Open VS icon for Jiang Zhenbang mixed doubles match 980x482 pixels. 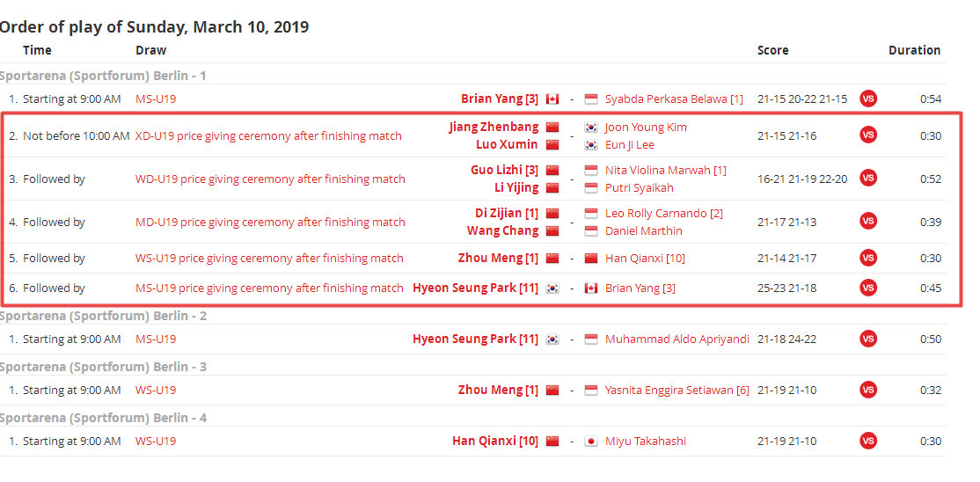(867, 135)
